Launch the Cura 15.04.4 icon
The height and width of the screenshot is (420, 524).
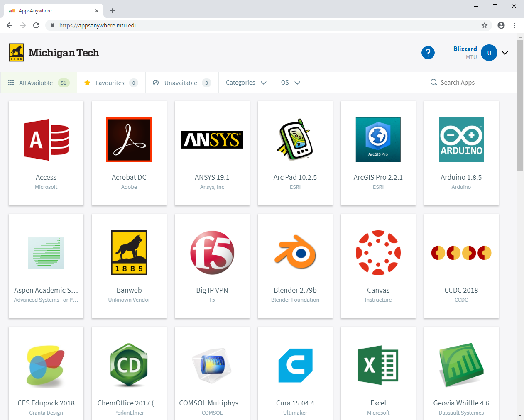pos(295,366)
